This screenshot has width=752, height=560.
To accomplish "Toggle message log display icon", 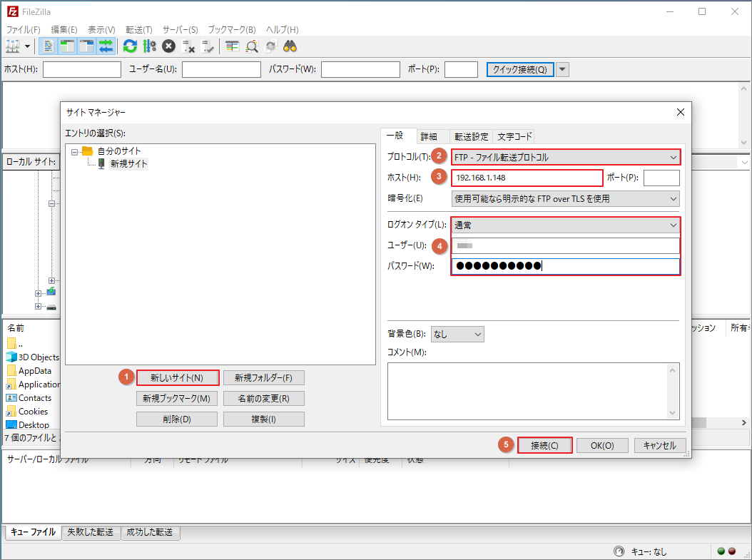I will (x=49, y=46).
